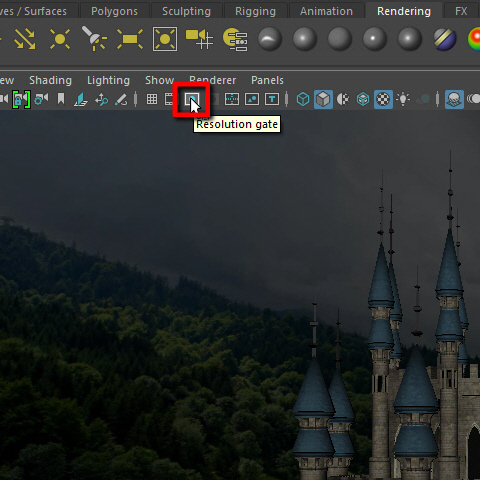Toggle wireframe shading cube icon

click(303, 99)
